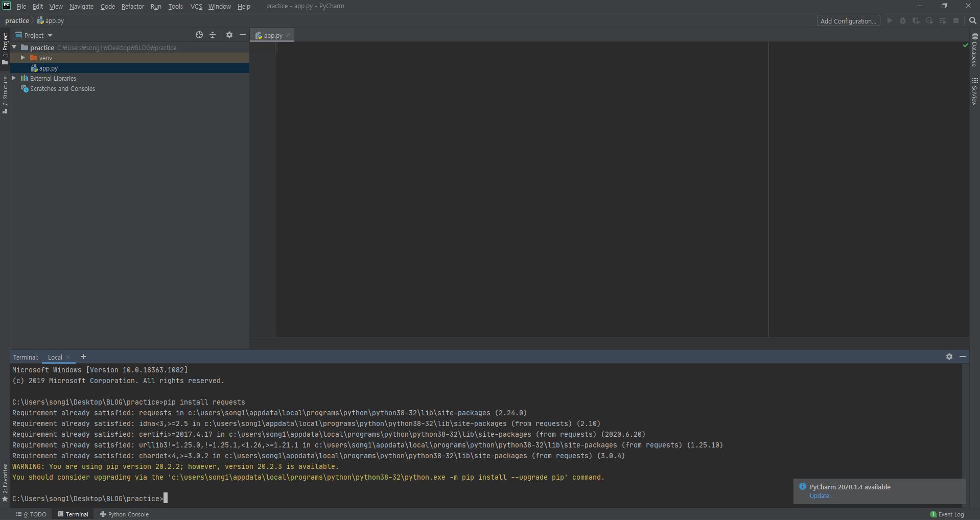Image resolution: width=980 pixels, height=520 pixels.
Task: Click app.py breadcrumb in navigation bar
Action: [x=51, y=21]
